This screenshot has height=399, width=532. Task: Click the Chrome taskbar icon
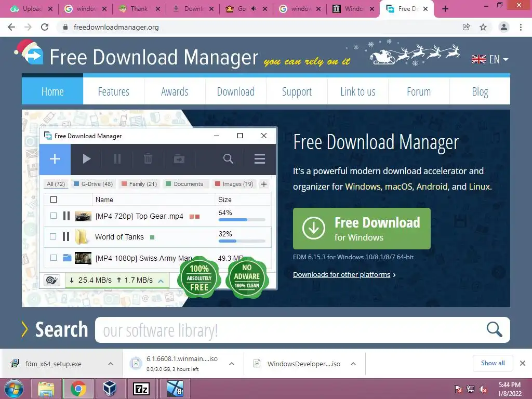click(78, 389)
